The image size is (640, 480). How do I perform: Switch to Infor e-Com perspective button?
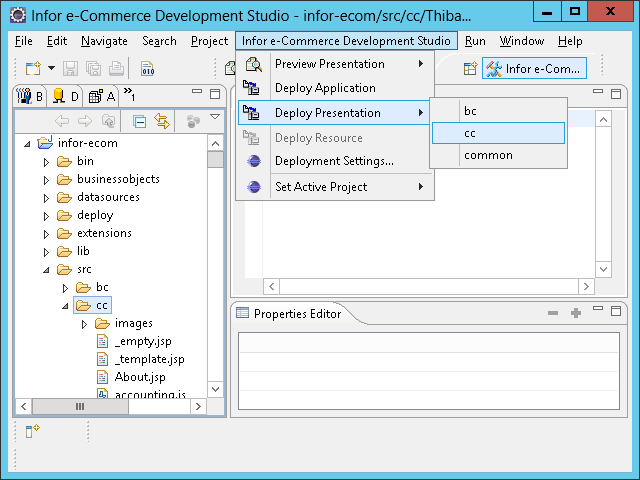(533, 68)
